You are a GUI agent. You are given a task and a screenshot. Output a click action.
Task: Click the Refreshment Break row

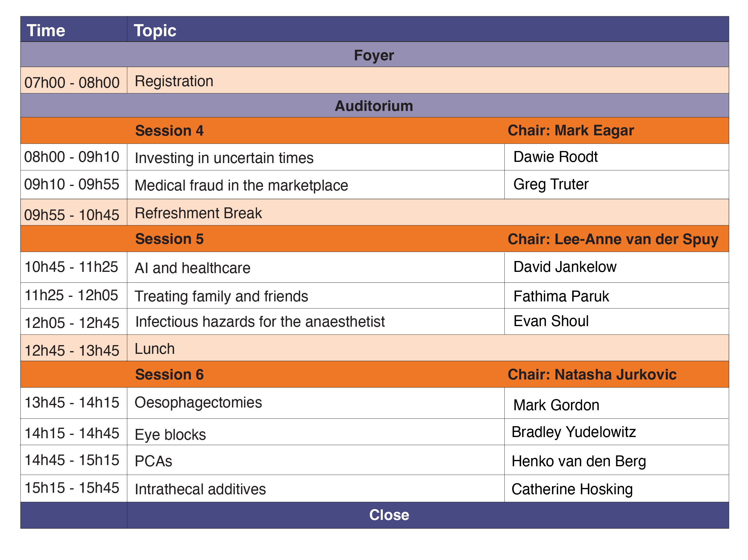[375, 212]
